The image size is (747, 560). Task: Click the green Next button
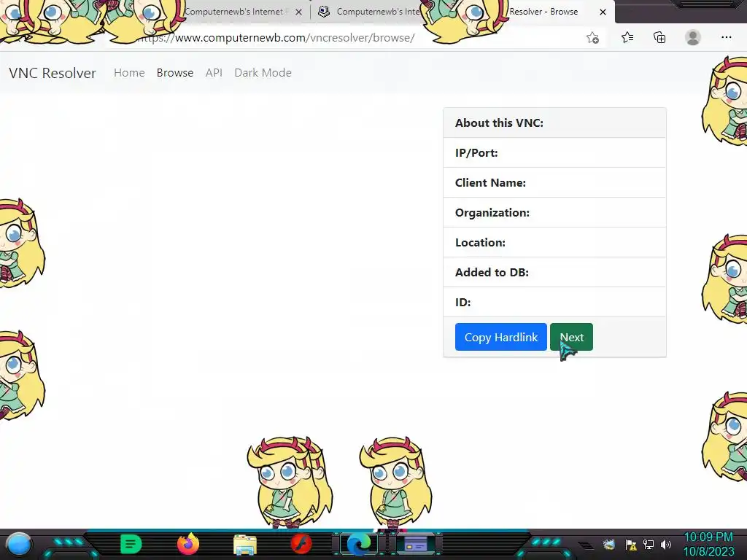pos(571,337)
